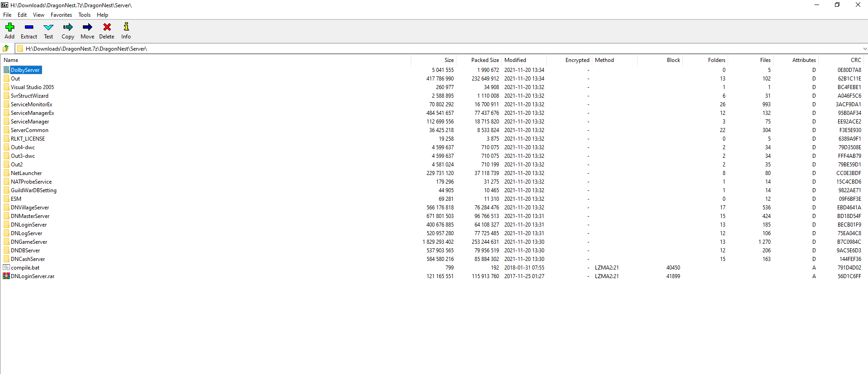
Task: Click CRC value 56D1C6FF
Action: (849, 276)
